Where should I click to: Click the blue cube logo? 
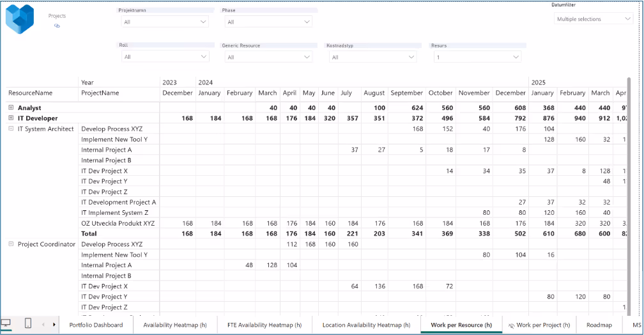19,19
